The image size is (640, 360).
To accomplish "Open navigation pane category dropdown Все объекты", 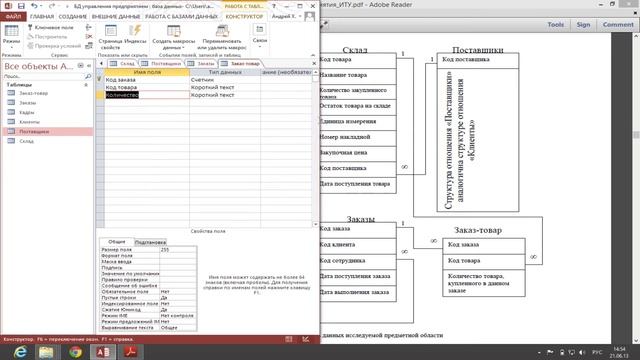I will 80,66.
